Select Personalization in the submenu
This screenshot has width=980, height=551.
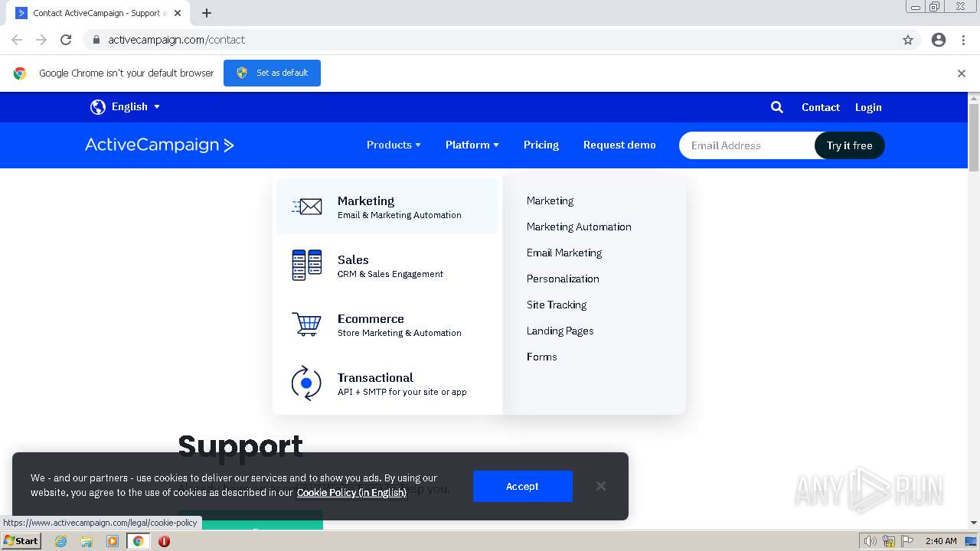pos(563,279)
